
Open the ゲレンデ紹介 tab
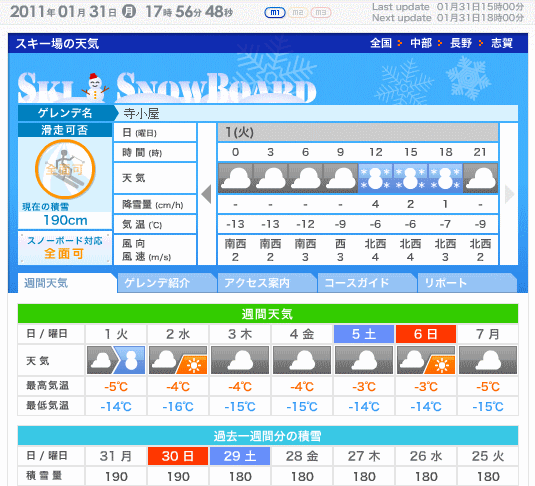pyautogui.click(x=167, y=283)
